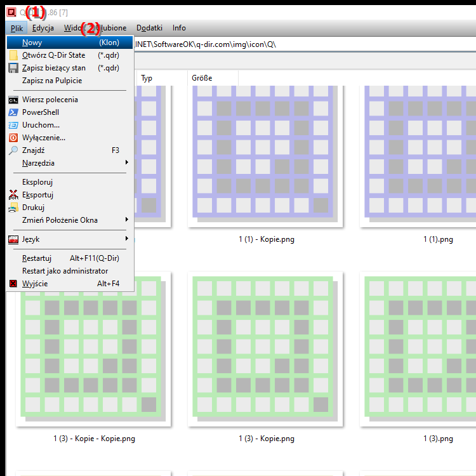Open the Plik menu
The image size is (476, 476).
pos(17,28)
